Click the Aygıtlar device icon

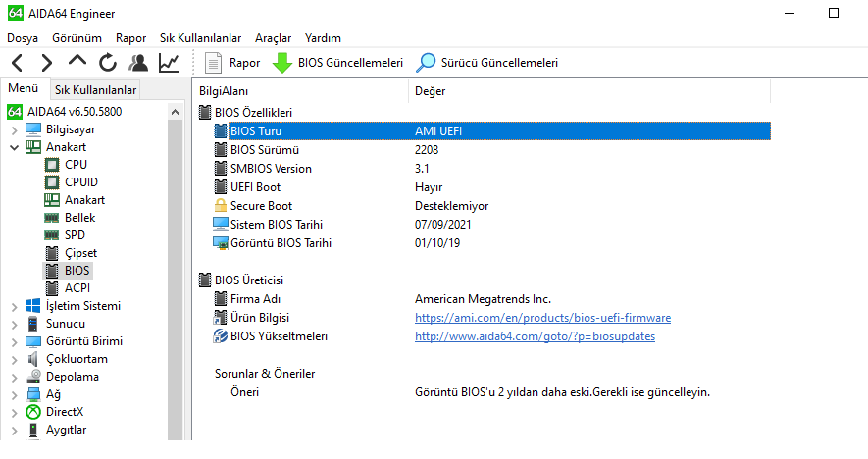[x=33, y=430]
